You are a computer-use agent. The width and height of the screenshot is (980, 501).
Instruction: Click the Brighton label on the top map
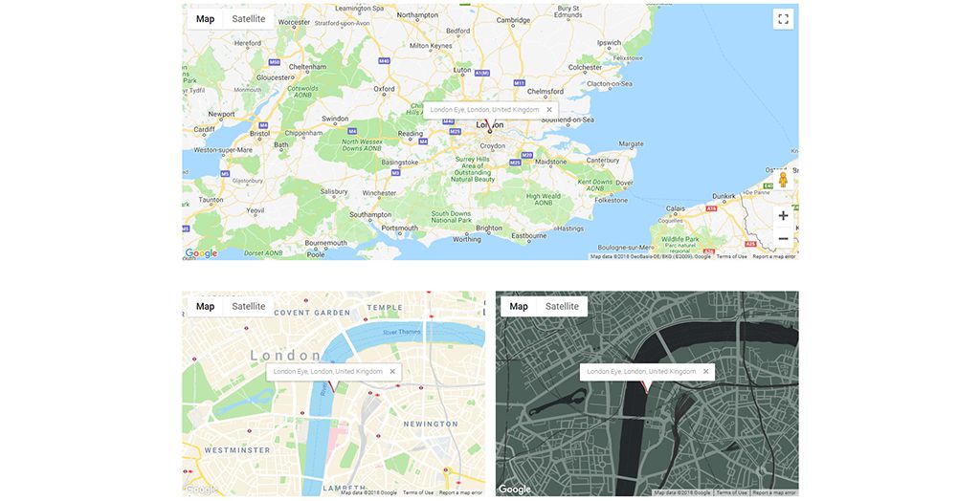[x=489, y=228]
